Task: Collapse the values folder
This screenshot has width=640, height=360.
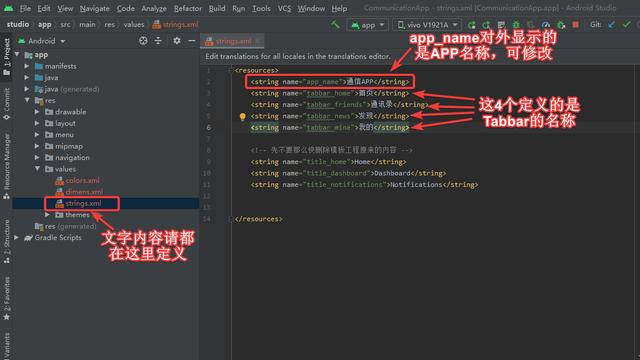Action: pos(37,169)
